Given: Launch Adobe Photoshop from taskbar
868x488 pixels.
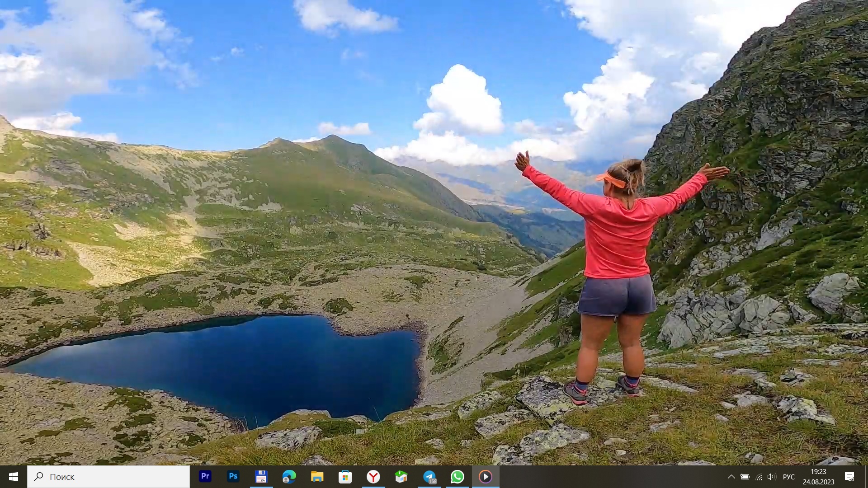Looking at the screenshot, I should [x=233, y=477].
